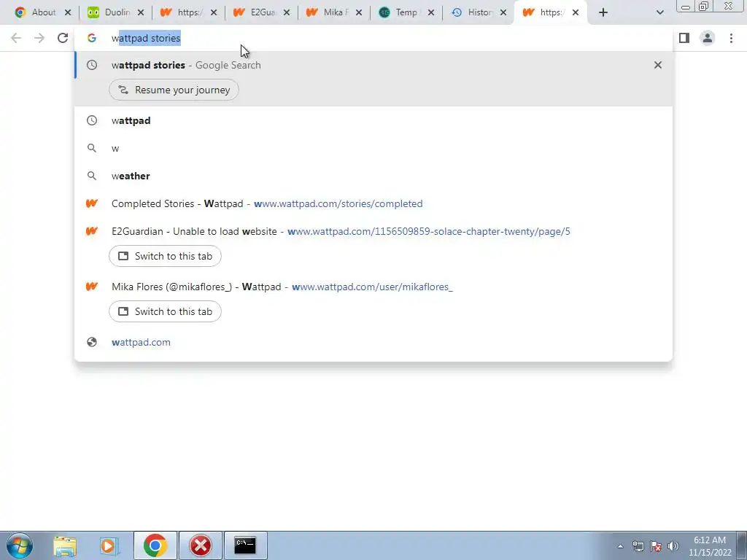747x560 pixels.
Task: Close the Mika Flores tab
Action: click(358, 13)
